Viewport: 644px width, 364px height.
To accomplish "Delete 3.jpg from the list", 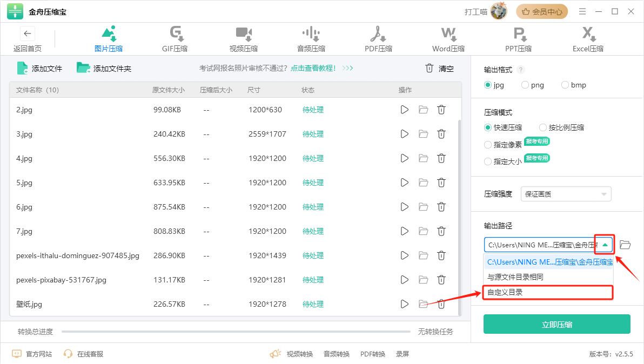I will [x=441, y=134].
